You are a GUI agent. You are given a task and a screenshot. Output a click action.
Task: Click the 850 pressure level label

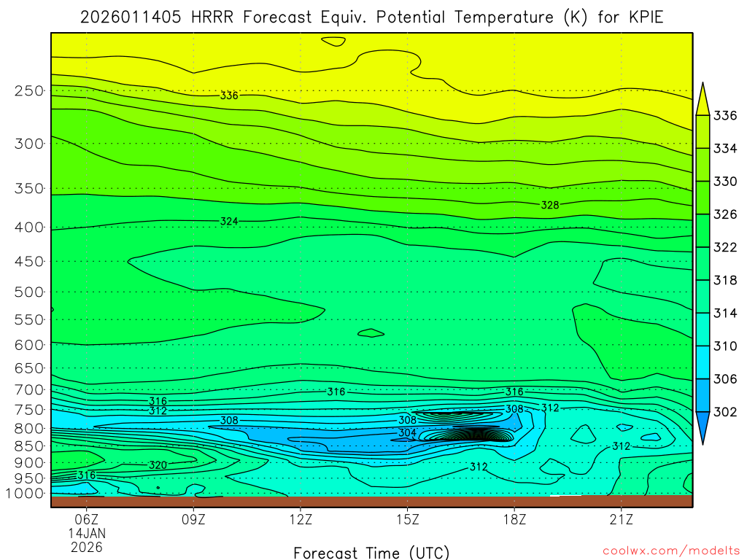click(29, 446)
